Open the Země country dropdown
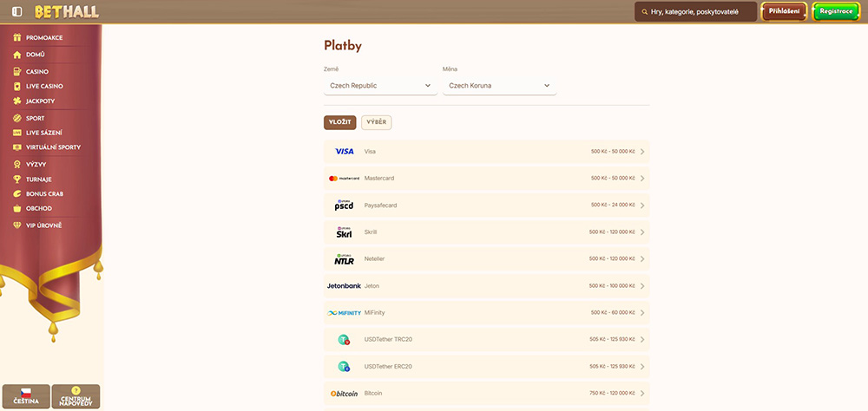The height and width of the screenshot is (411, 868). [379, 86]
